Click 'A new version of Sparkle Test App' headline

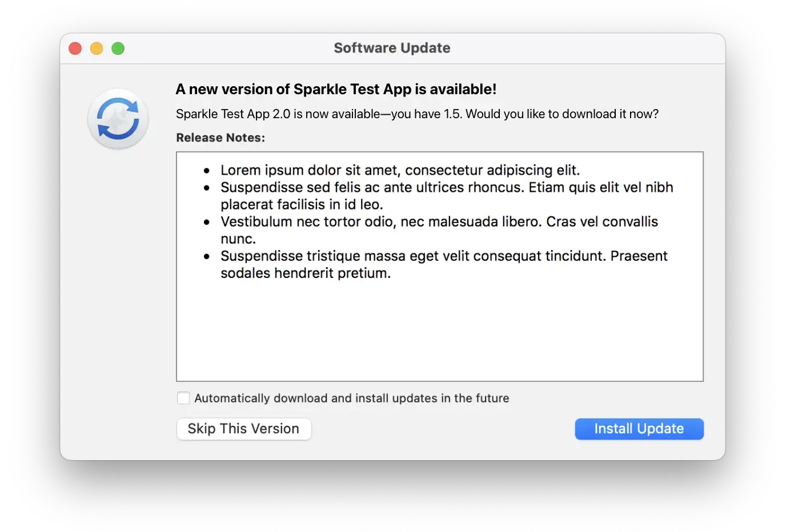[x=336, y=89]
